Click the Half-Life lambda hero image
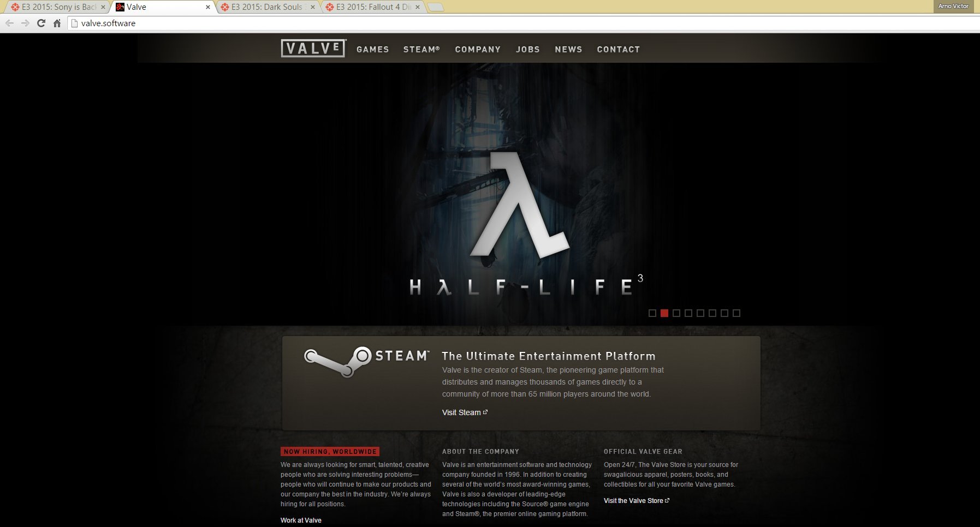This screenshot has height=527, width=980. (520, 205)
